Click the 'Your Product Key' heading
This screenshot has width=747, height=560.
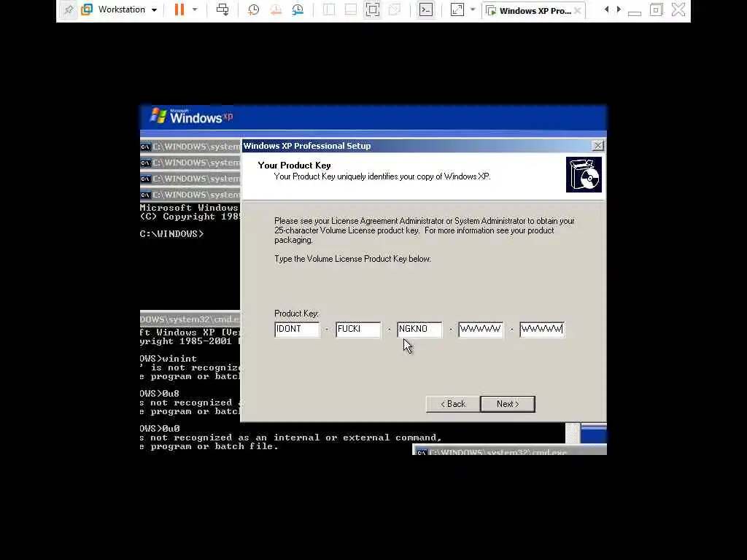[x=294, y=166]
